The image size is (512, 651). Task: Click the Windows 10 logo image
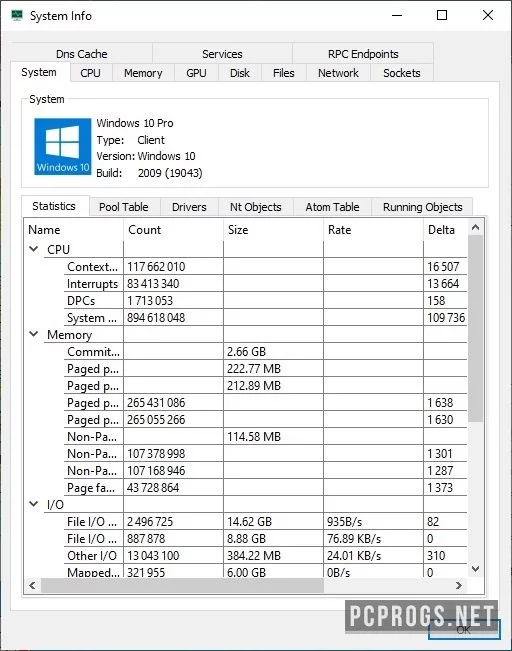[63, 147]
